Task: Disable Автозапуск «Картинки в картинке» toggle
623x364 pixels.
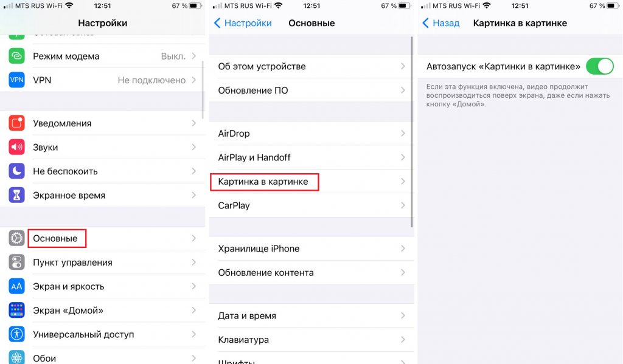Action: [x=599, y=66]
